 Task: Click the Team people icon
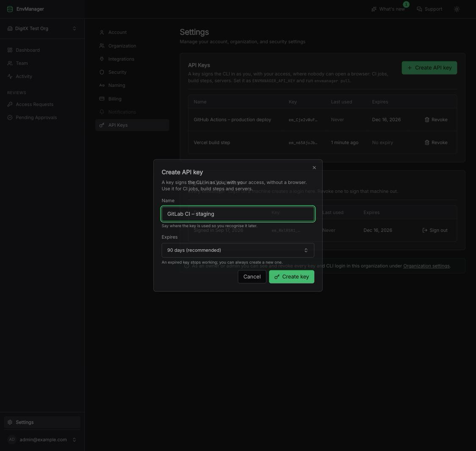pyautogui.click(x=10, y=63)
